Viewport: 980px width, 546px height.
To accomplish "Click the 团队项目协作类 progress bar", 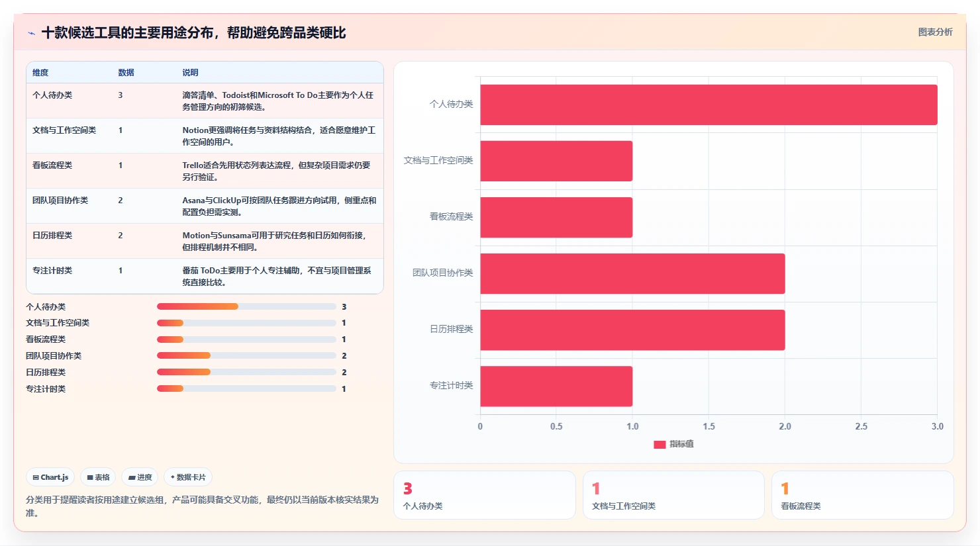I will 246,356.
